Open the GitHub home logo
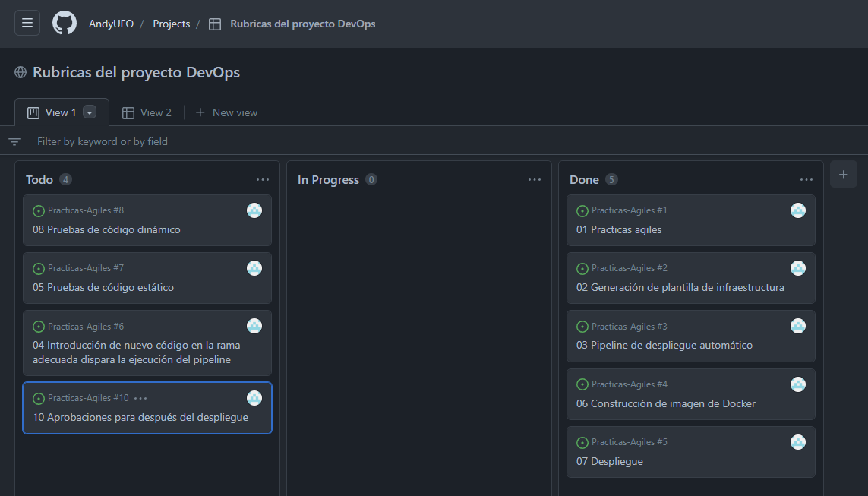Image resolution: width=868 pixels, height=496 pixels. [x=64, y=23]
